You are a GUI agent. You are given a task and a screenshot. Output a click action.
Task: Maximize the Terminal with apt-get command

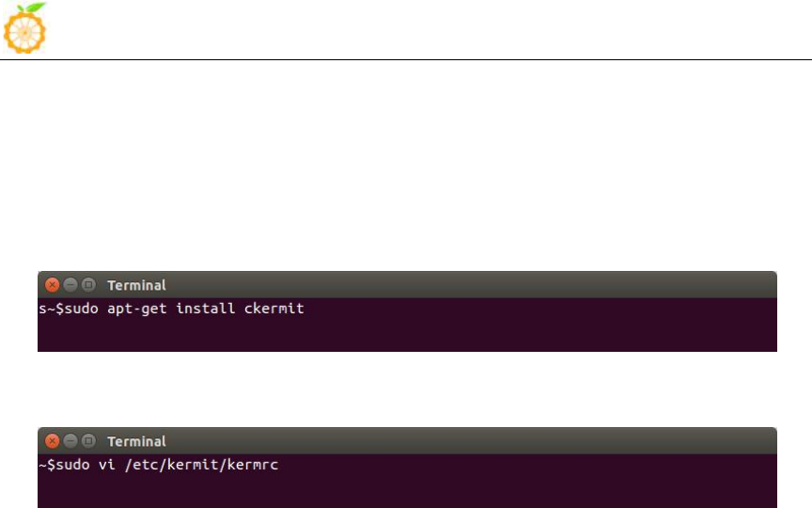(88, 285)
